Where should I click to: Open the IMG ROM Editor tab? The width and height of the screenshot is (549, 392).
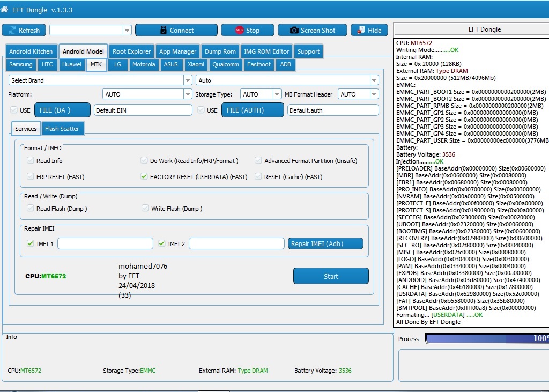click(266, 51)
